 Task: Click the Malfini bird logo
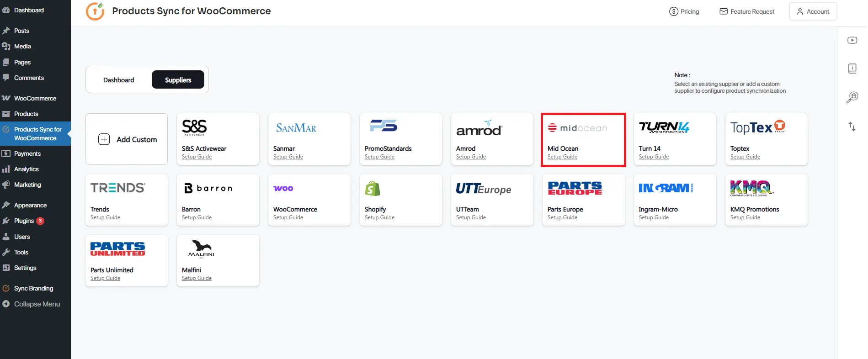pyautogui.click(x=201, y=249)
